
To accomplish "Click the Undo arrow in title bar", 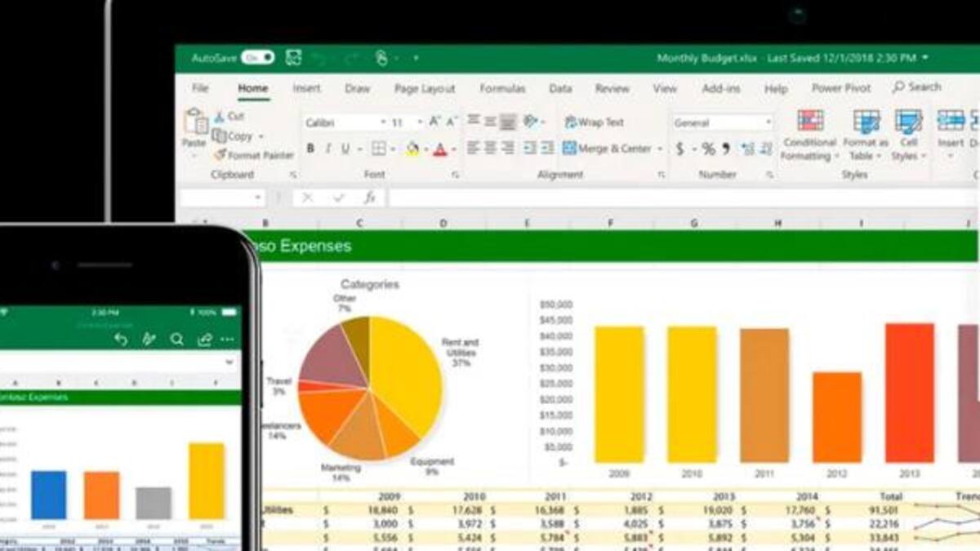I will (320, 58).
